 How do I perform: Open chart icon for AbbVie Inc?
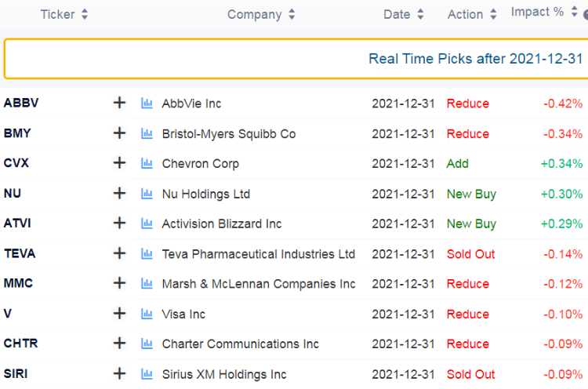147,103
